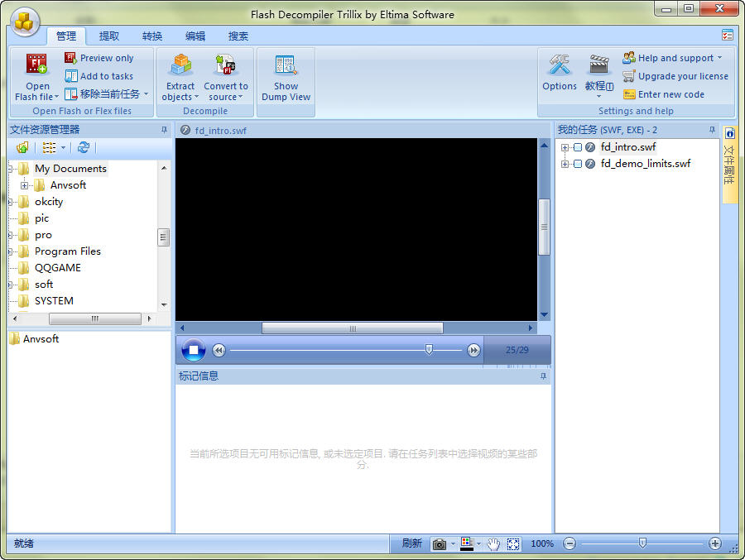This screenshot has width=745, height=560.
Task: Open the 搜索 ribbon tab
Action: (238, 36)
